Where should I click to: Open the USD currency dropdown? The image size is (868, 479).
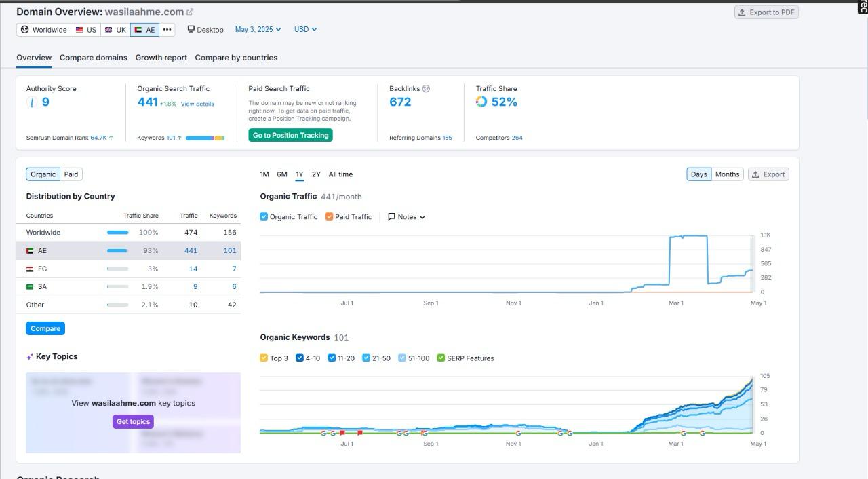tap(305, 30)
